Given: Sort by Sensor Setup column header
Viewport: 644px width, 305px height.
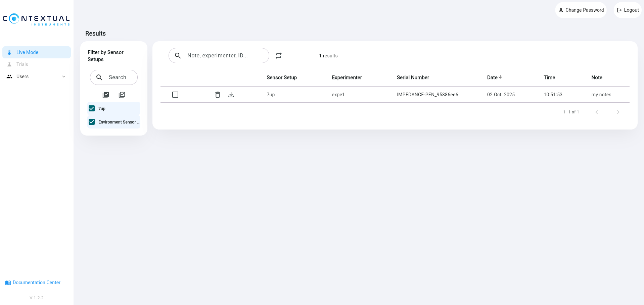Looking at the screenshot, I should tap(281, 78).
